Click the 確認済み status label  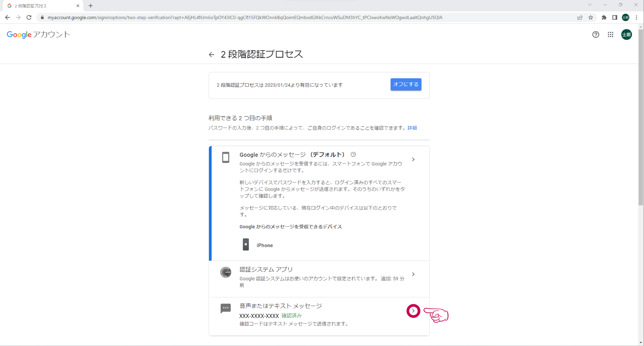click(292, 316)
